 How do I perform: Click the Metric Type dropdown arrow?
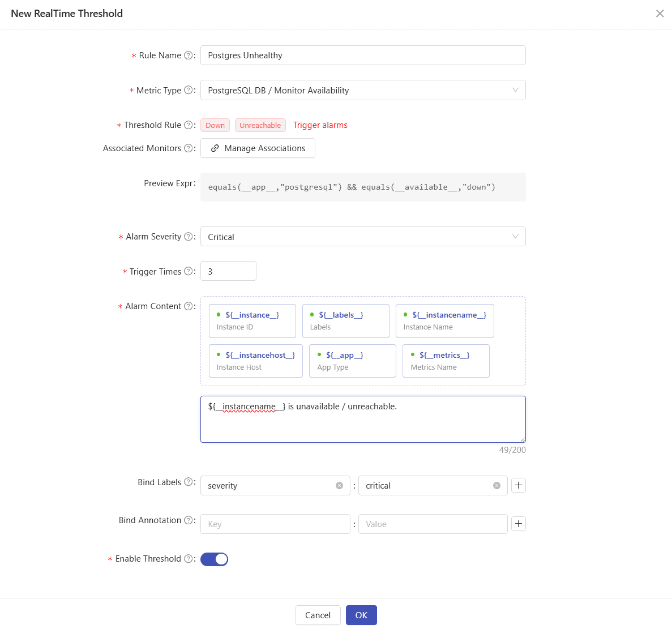click(516, 90)
